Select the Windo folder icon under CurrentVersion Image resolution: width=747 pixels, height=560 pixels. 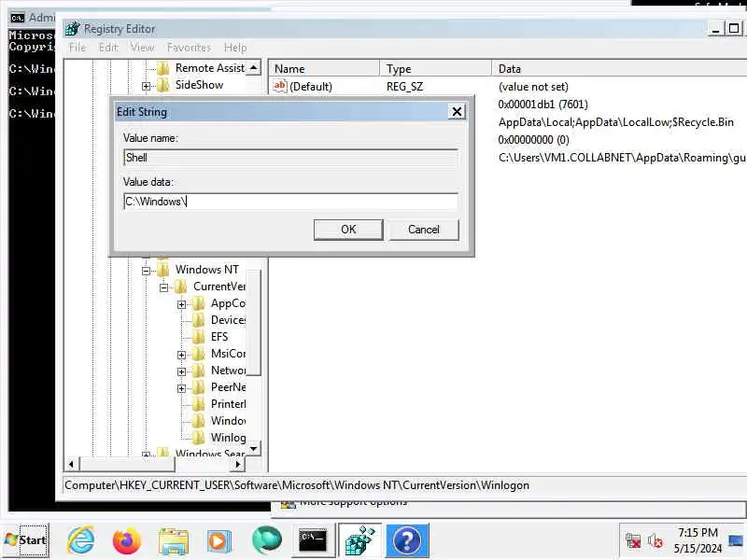tap(199, 421)
